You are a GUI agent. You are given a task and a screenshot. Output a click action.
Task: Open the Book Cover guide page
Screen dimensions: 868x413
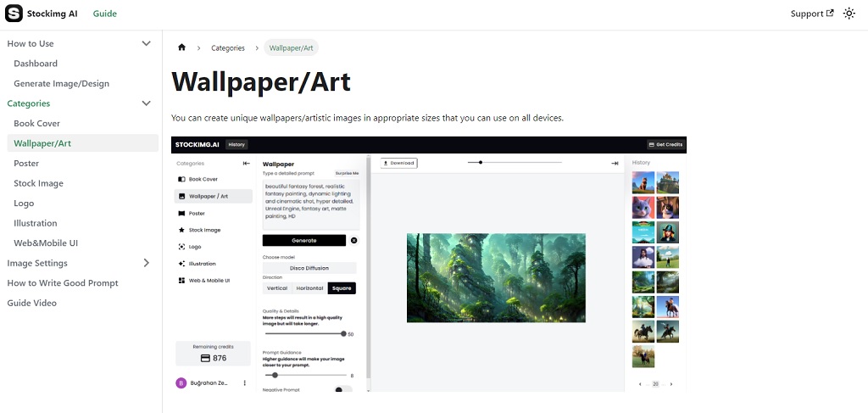point(37,124)
